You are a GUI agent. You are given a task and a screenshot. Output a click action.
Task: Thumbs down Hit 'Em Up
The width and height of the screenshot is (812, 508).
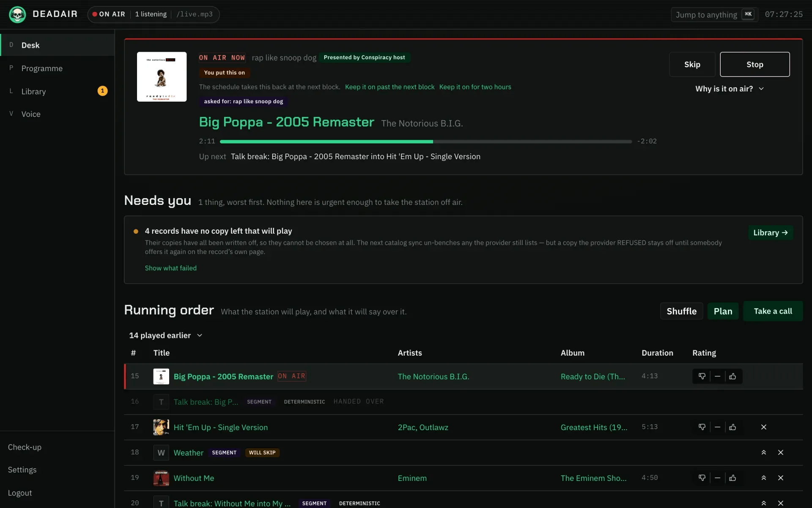(x=702, y=427)
